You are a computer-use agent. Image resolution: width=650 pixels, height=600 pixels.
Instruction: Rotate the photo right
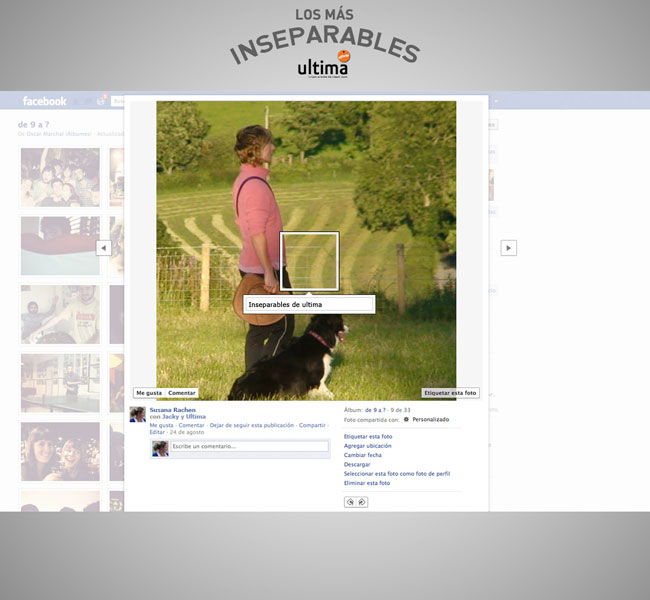(x=362, y=502)
